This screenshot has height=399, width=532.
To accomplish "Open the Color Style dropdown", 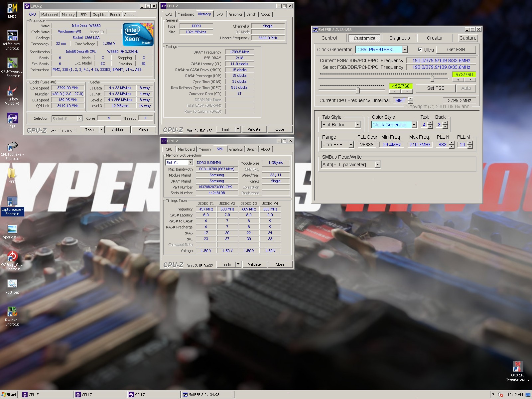I will 414,125.
